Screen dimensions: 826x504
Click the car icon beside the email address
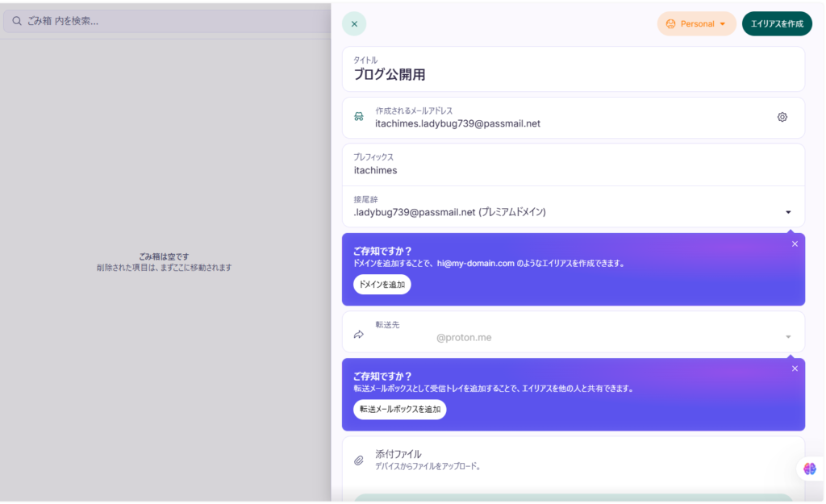click(358, 117)
